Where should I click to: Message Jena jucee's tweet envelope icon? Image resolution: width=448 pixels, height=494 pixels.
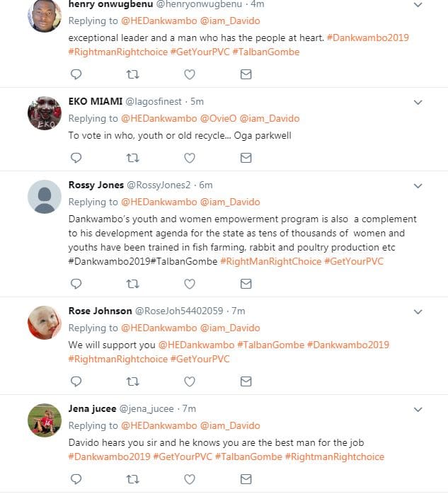(x=246, y=478)
